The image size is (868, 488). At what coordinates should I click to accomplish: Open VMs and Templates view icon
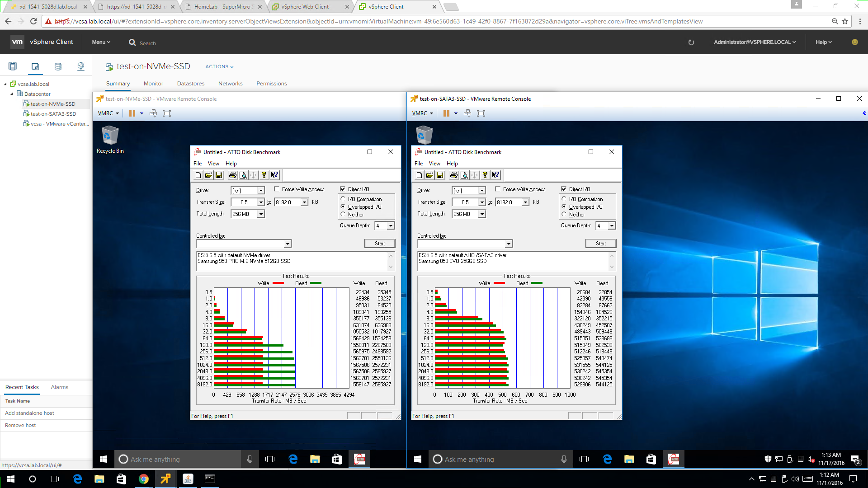(35, 66)
